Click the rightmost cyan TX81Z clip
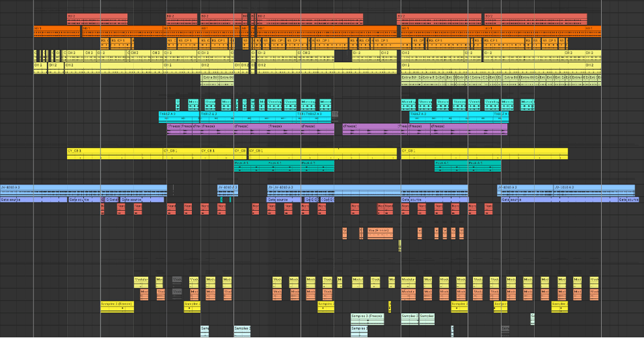This screenshot has height=338, width=644. tap(500, 115)
